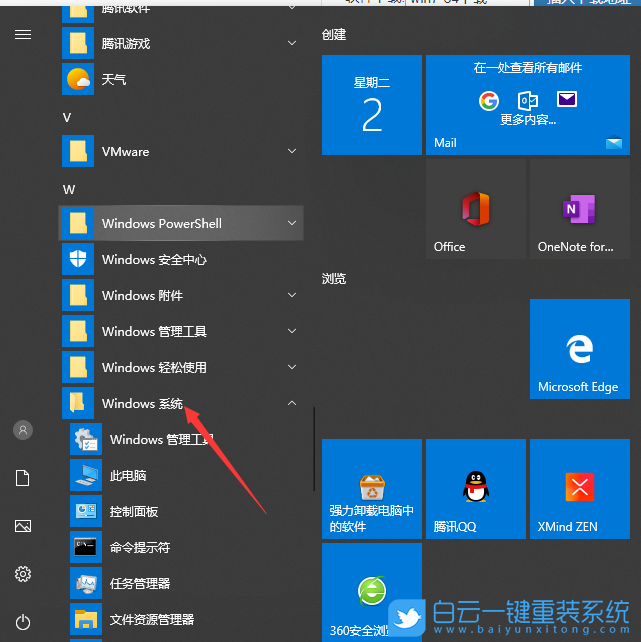Expand Windows PowerShell chevron
641x642 pixels.
coord(292,223)
